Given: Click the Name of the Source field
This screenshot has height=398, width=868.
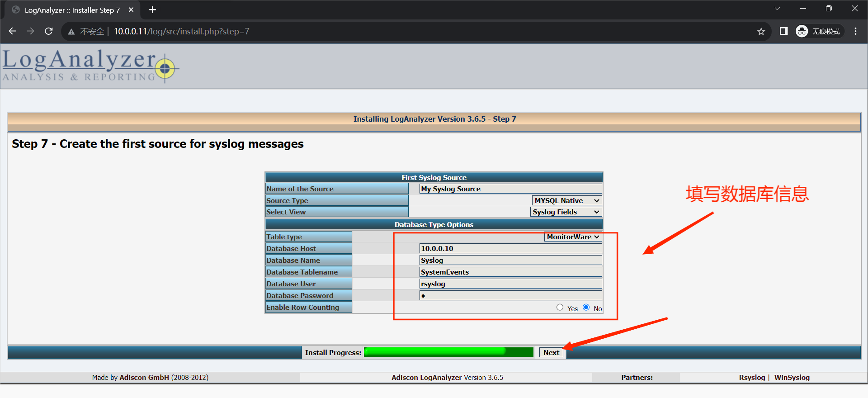Looking at the screenshot, I should [x=511, y=189].
